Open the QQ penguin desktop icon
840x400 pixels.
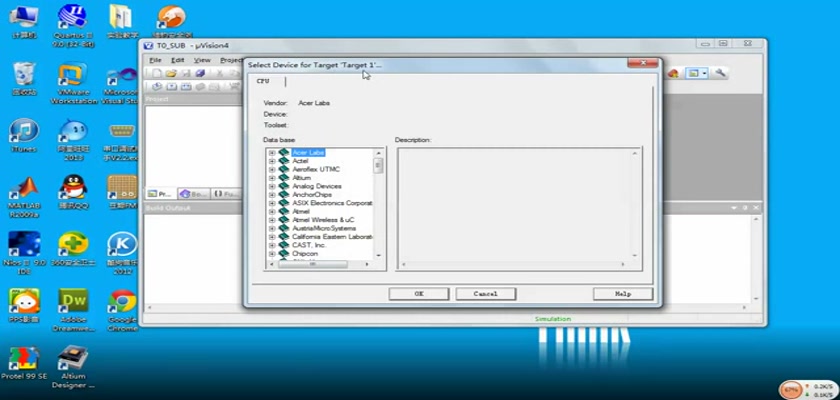pos(73,192)
